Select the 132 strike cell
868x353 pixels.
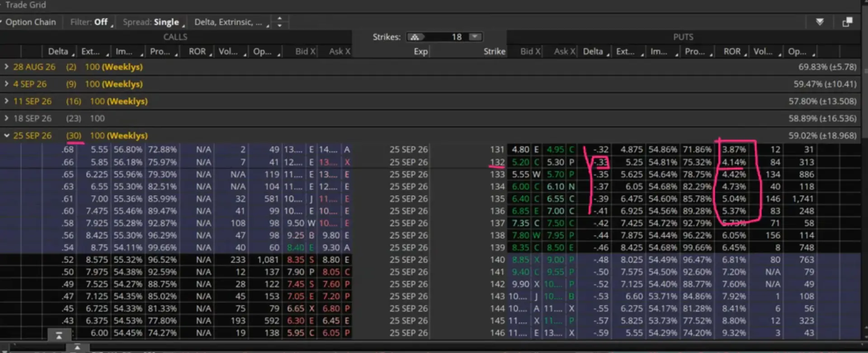coord(497,162)
